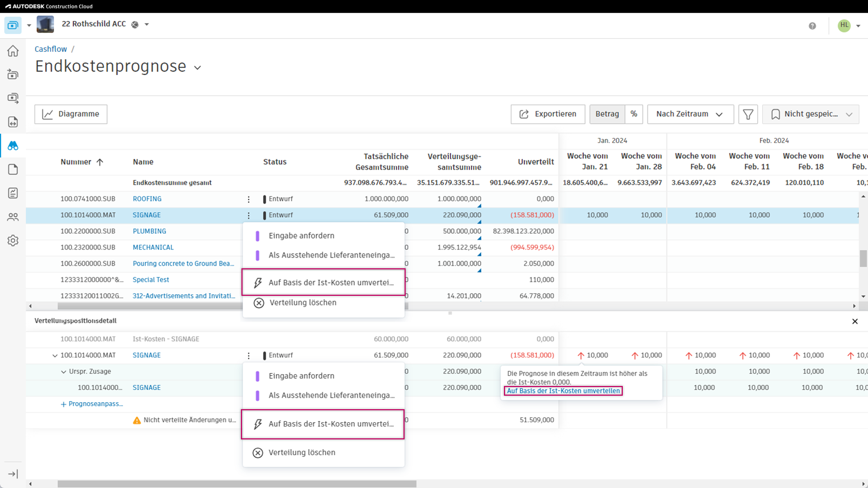The height and width of the screenshot is (488, 868).
Task: Open 312-Advertisements and Invitati... link
Action: pos(184,296)
